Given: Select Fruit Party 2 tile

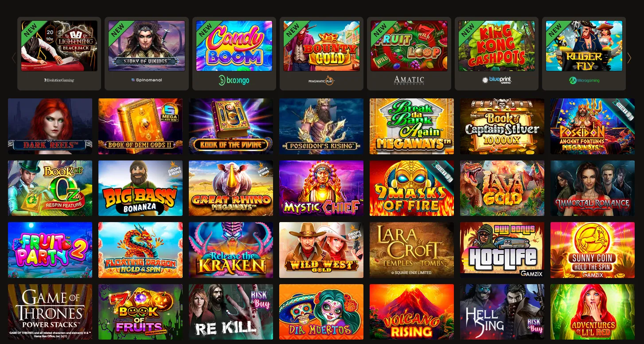Looking at the screenshot, I should (50, 250).
